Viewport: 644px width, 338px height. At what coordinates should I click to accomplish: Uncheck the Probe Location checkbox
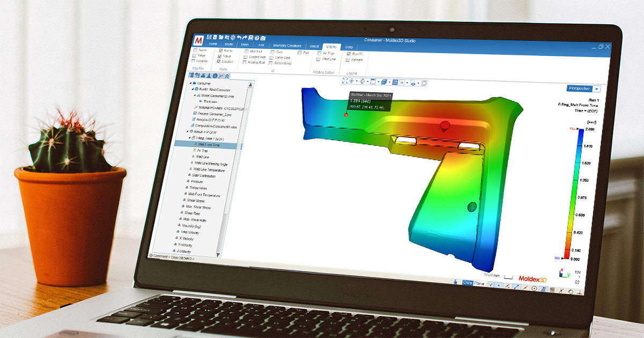click(218, 61)
